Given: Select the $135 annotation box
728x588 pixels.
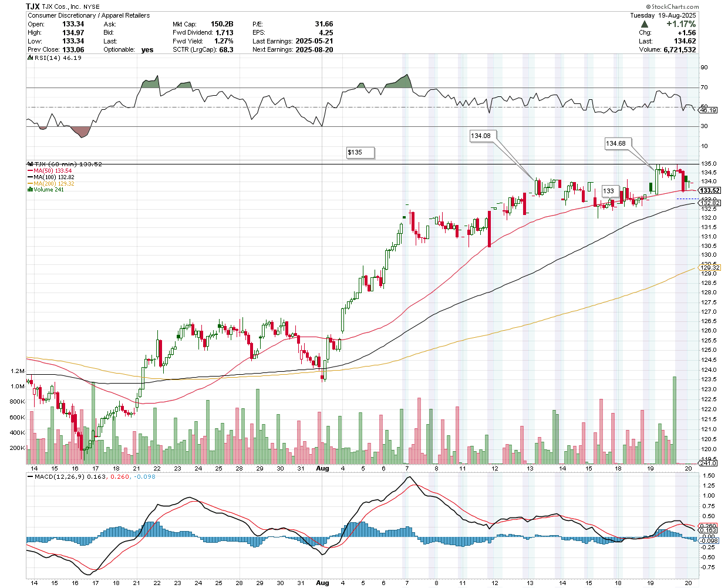Looking at the screenshot, I should point(360,153).
